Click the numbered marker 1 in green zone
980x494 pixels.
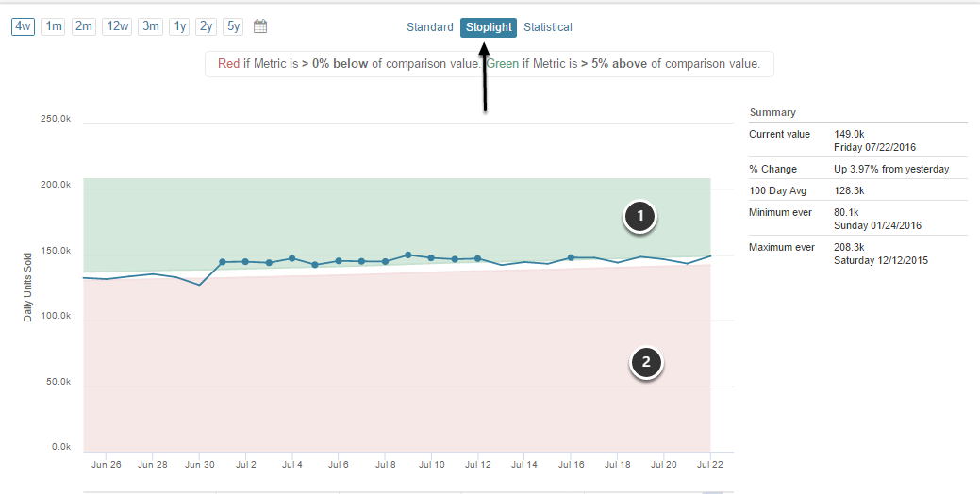641,217
